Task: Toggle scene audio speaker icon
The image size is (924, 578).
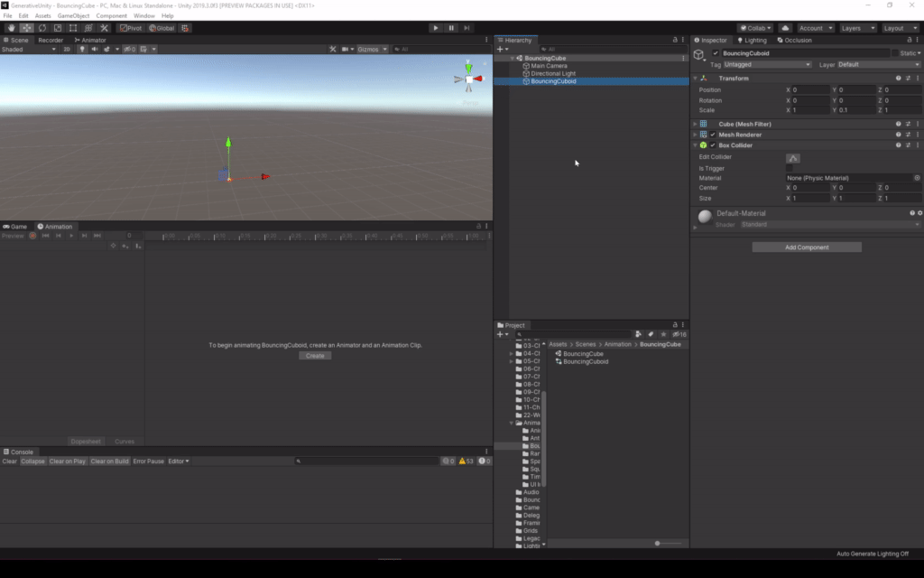Action: (94, 49)
